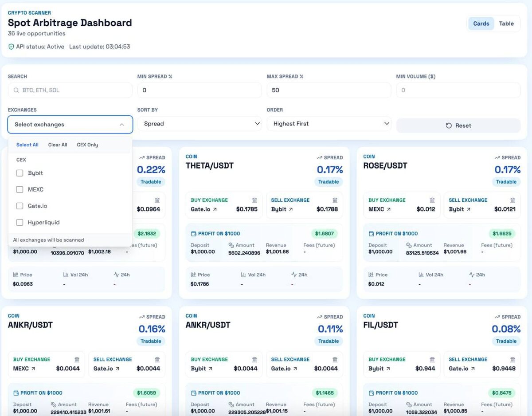Click 24h activity icon on ROSE/USDT card
The width and height of the screenshot is (532, 416).
pyautogui.click(x=472, y=275)
